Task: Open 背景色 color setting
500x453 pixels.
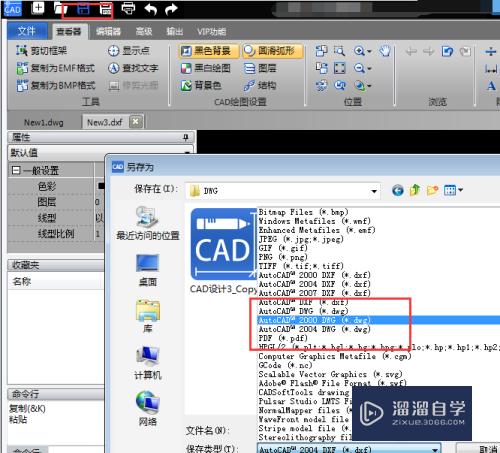Action: [x=201, y=86]
